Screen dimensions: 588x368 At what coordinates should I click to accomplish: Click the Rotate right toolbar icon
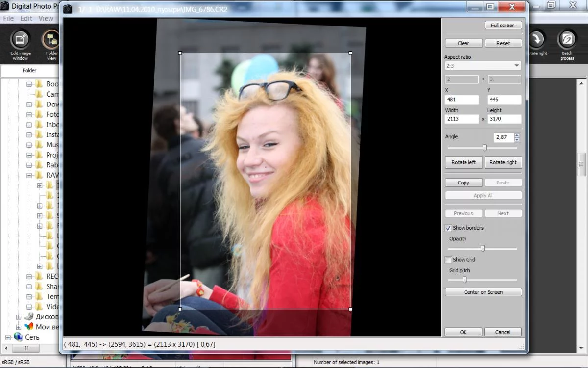point(537,40)
